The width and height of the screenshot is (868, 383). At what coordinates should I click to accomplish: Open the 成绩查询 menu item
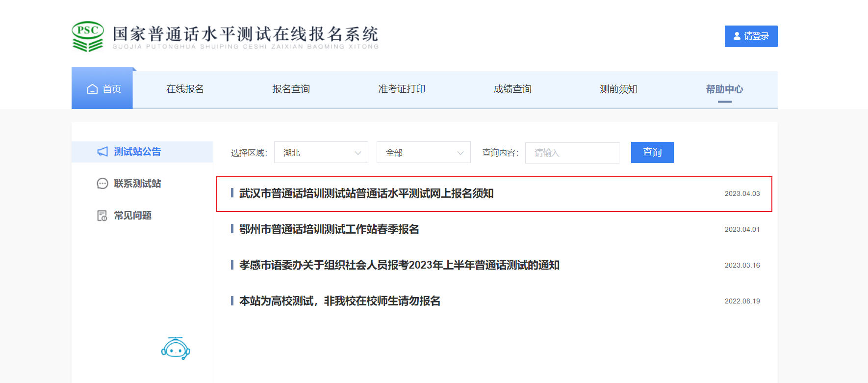point(512,89)
